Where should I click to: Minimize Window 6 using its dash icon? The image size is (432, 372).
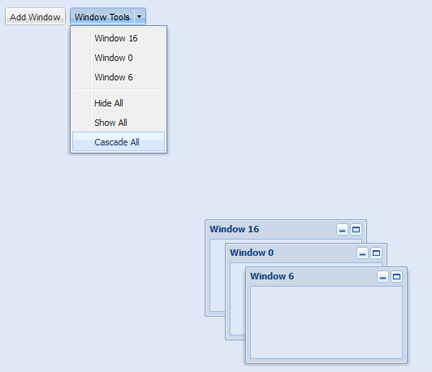pyautogui.click(x=383, y=277)
